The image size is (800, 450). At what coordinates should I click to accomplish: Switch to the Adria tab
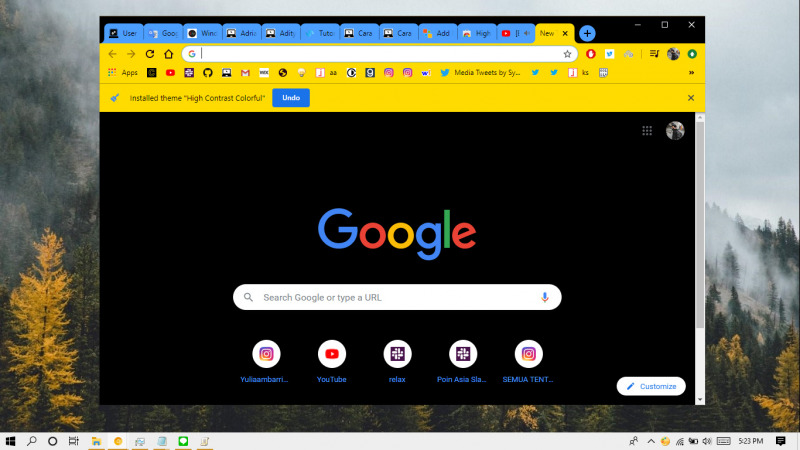(x=242, y=33)
